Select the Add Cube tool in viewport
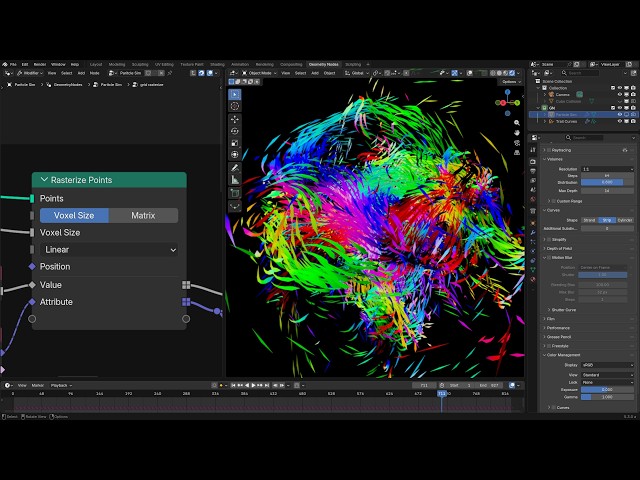640x480 pixels. (x=234, y=193)
